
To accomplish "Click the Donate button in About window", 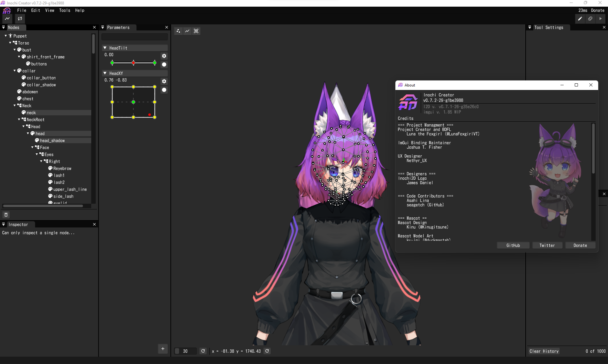I will pyautogui.click(x=580, y=246).
